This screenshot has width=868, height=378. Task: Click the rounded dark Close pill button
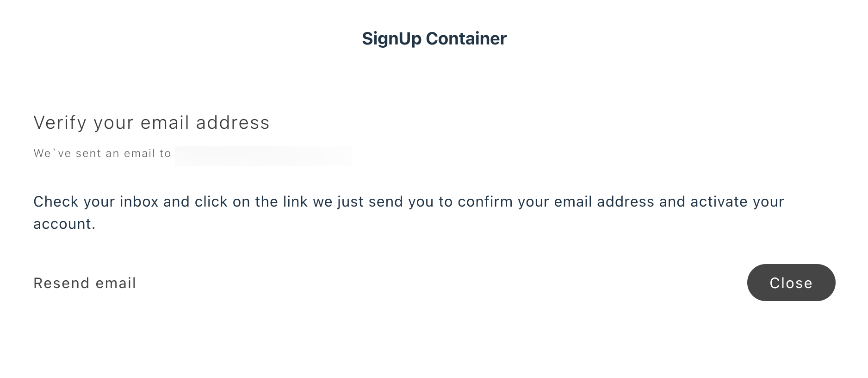791,283
